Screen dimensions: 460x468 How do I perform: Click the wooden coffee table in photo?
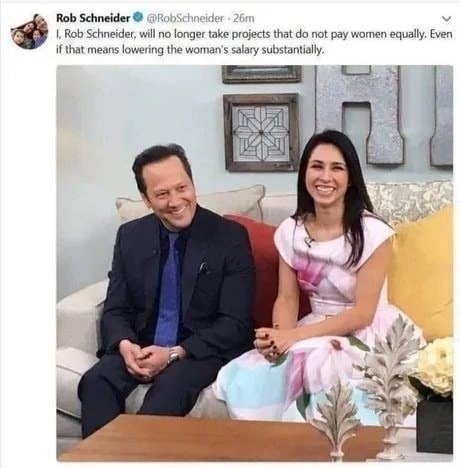(x=213, y=438)
